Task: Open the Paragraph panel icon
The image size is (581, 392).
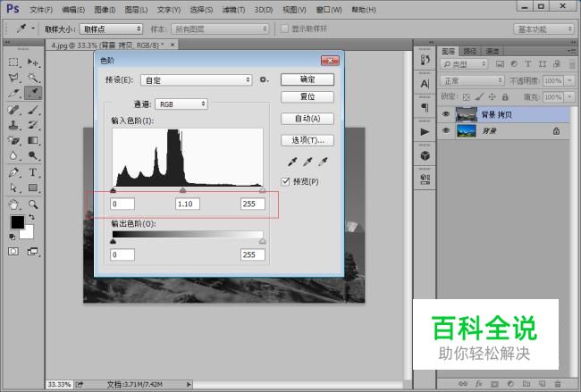Action: pyautogui.click(x=425, y=108)
